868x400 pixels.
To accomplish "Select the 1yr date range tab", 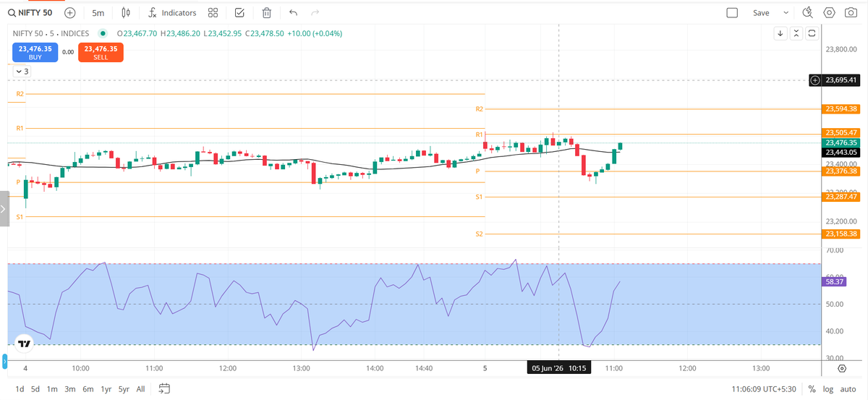I will click(106, 388).
